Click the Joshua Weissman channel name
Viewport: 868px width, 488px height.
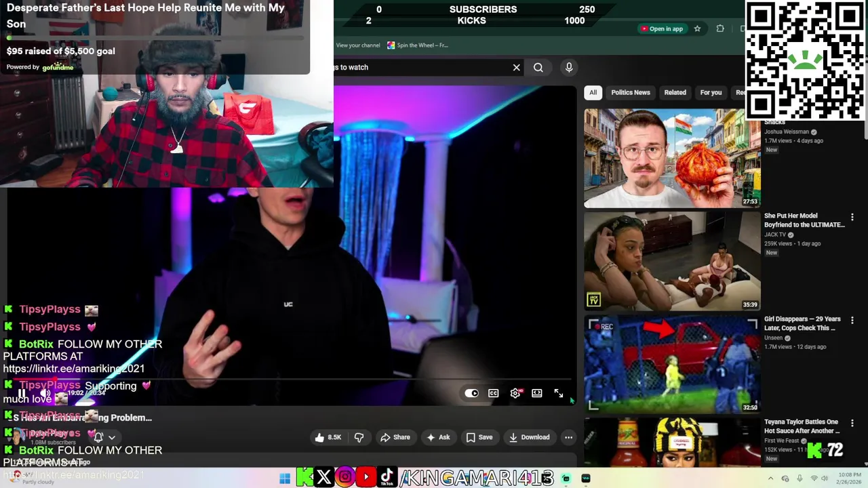pyautogui.click(x=787, y=131)
